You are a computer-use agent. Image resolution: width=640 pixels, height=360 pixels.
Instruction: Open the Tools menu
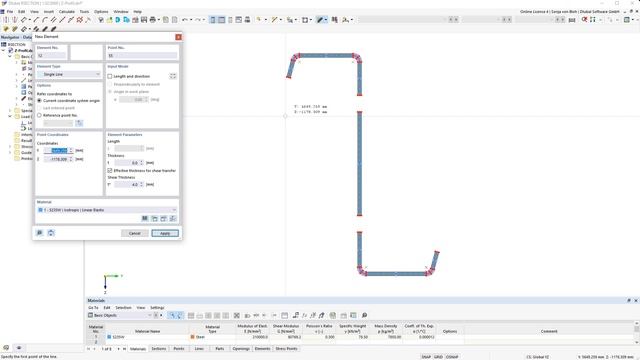point(84,11)
